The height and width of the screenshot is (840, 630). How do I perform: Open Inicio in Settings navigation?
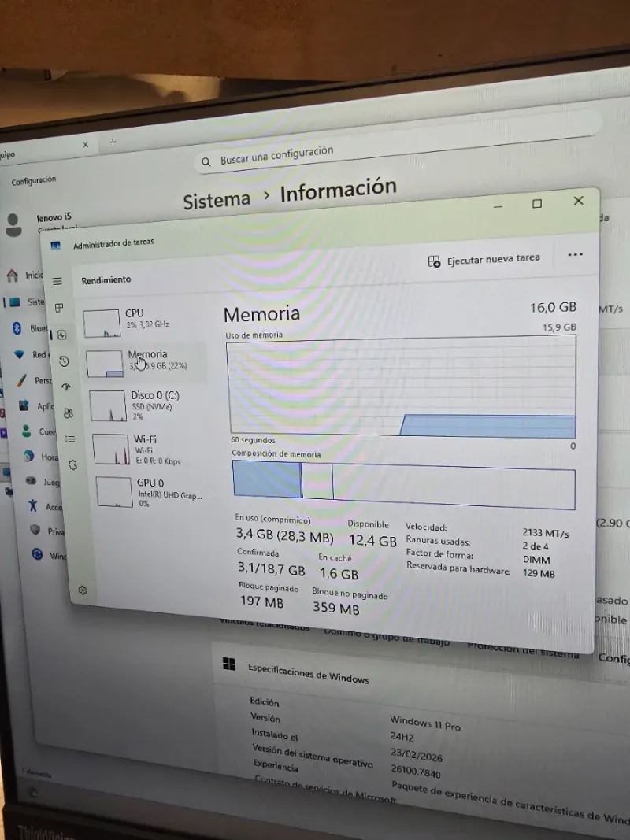pyautogui.click(x=25, y=276)
